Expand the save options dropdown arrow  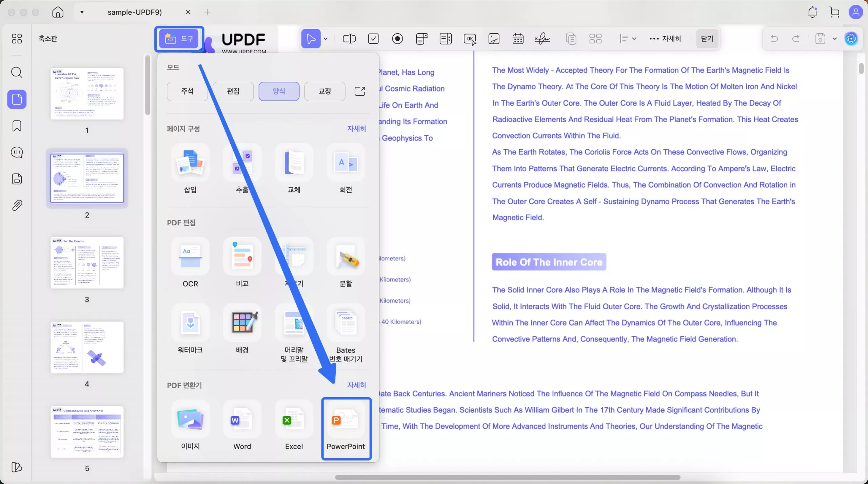click(835, 39)
